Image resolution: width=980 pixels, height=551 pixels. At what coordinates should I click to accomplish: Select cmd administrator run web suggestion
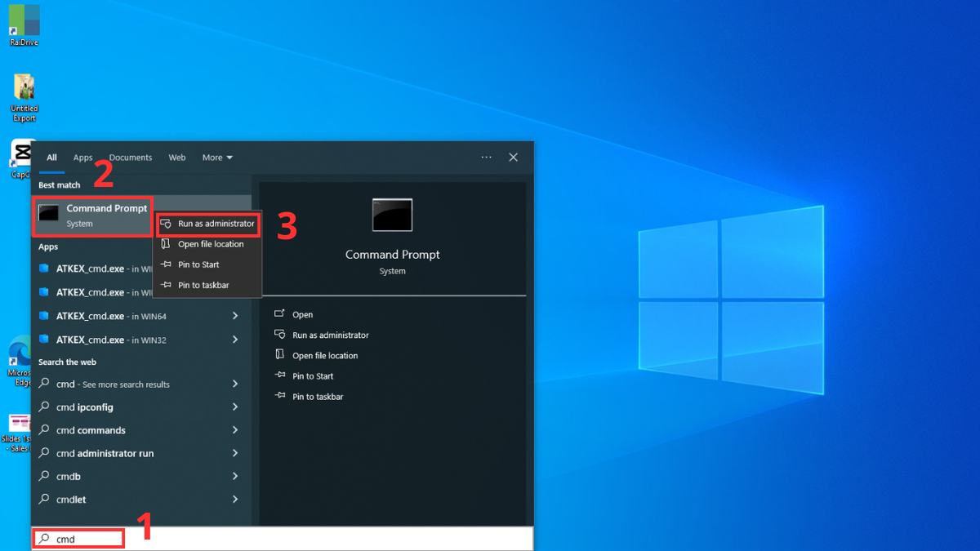coord(141,453)
